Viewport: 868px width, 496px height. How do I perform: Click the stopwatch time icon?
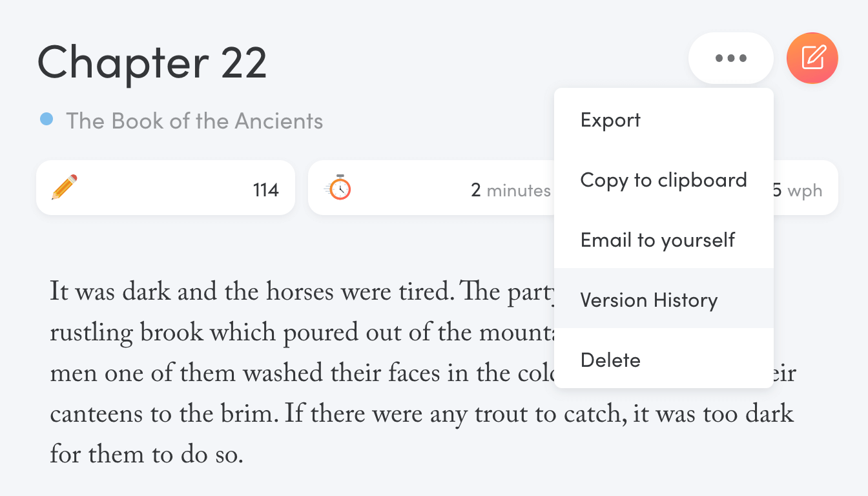(x=337, y=187)
